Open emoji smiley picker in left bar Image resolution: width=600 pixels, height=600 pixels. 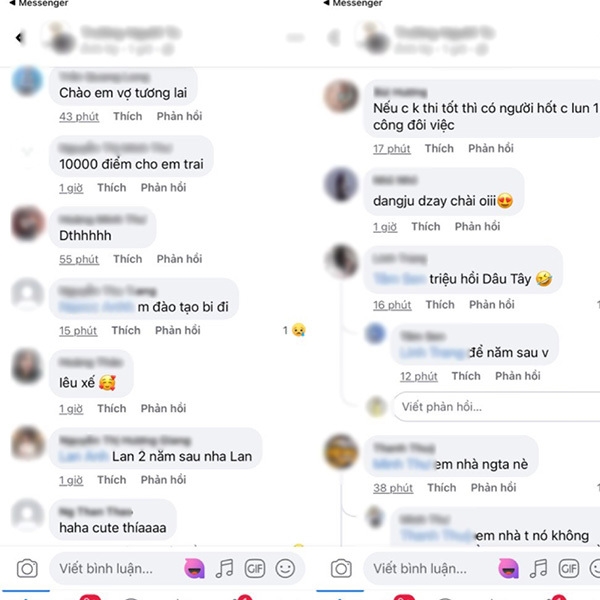285,568
